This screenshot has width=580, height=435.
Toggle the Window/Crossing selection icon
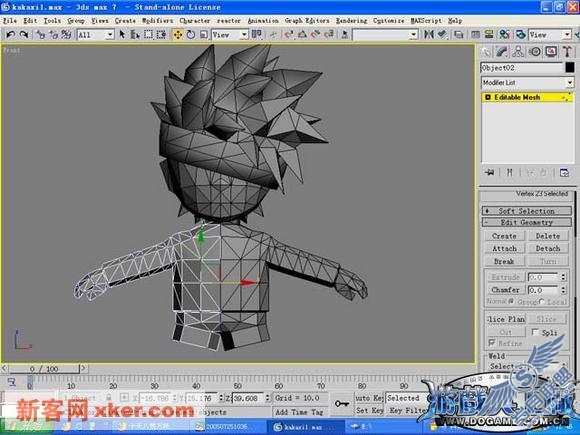[161, 35]
